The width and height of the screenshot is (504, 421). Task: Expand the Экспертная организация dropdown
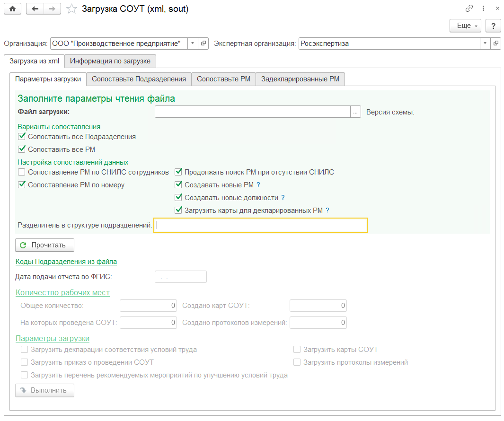coord(485,44)
